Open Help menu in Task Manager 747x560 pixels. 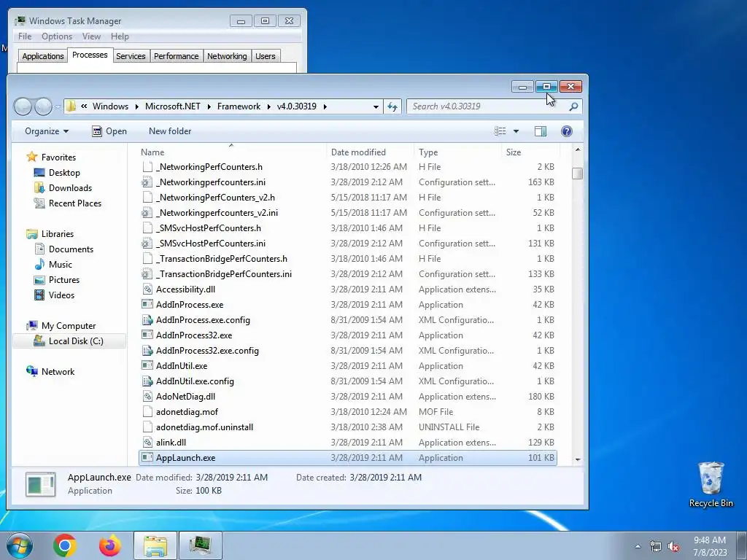(120, 36)
